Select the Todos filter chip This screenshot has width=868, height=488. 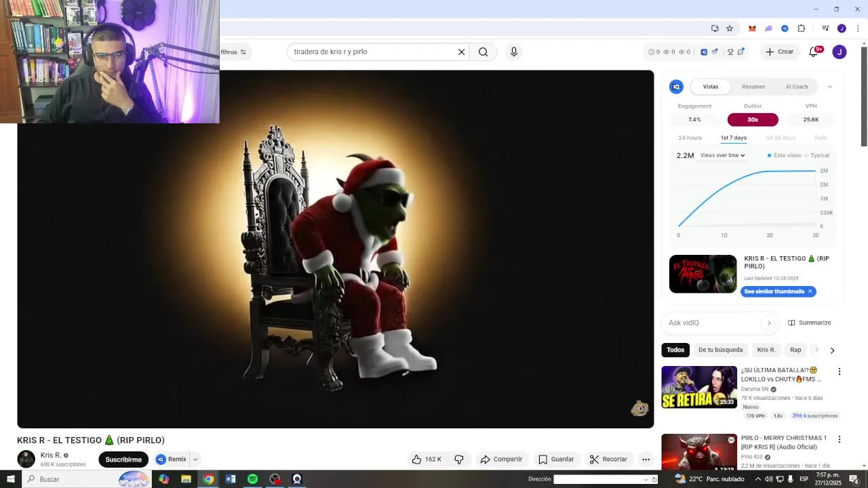pyautogui.click(x=675, y=350)
